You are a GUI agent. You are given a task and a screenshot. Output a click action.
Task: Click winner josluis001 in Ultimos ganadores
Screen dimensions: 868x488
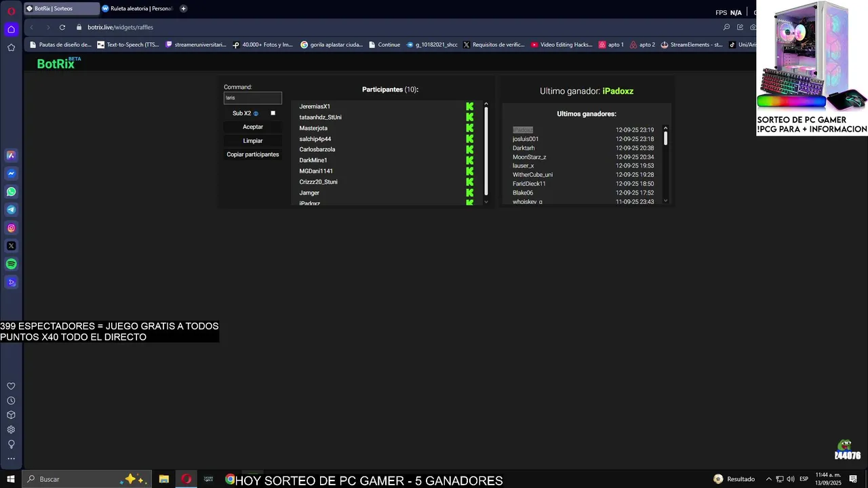click(526, 139)
